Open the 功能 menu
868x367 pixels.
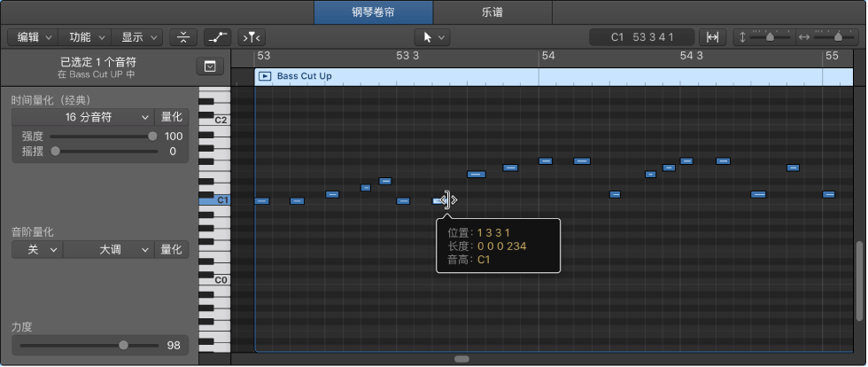(86, 37)
